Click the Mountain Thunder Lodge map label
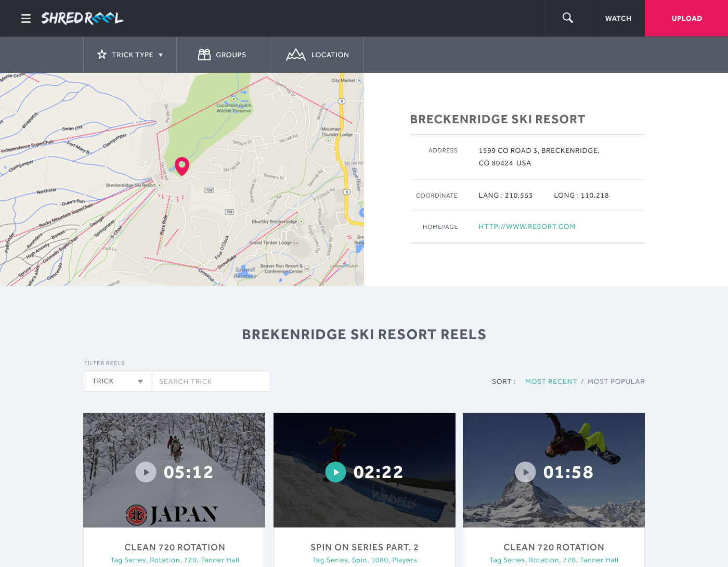This screenshot has height=567, width=728. click(336, 132)
